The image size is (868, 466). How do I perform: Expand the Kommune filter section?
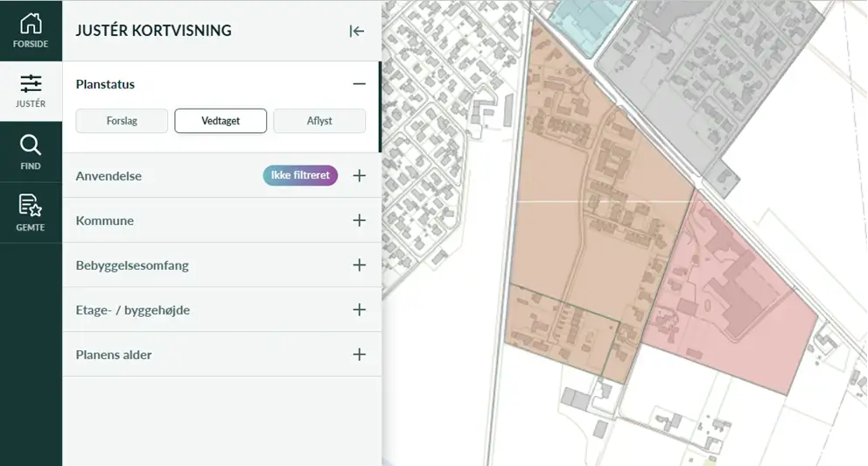[x=359, y=221]
